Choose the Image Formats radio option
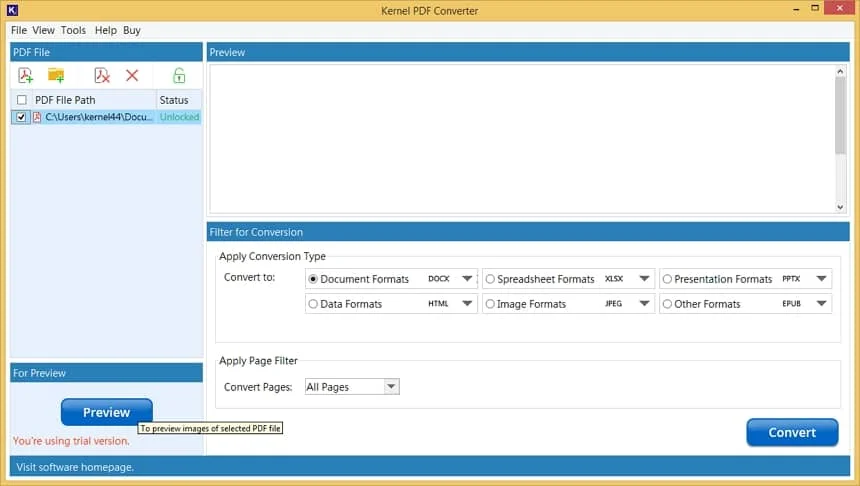The height and width of the screenshot is (486, 860). coord(490,304)
